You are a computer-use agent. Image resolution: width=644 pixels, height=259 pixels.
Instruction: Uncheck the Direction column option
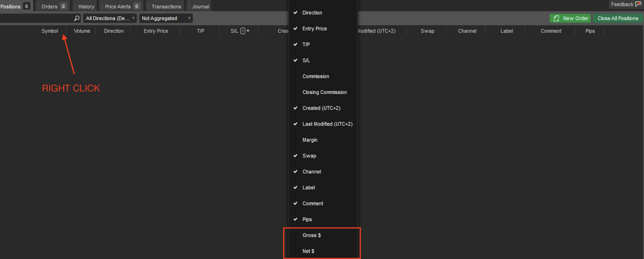click(312, 13)
